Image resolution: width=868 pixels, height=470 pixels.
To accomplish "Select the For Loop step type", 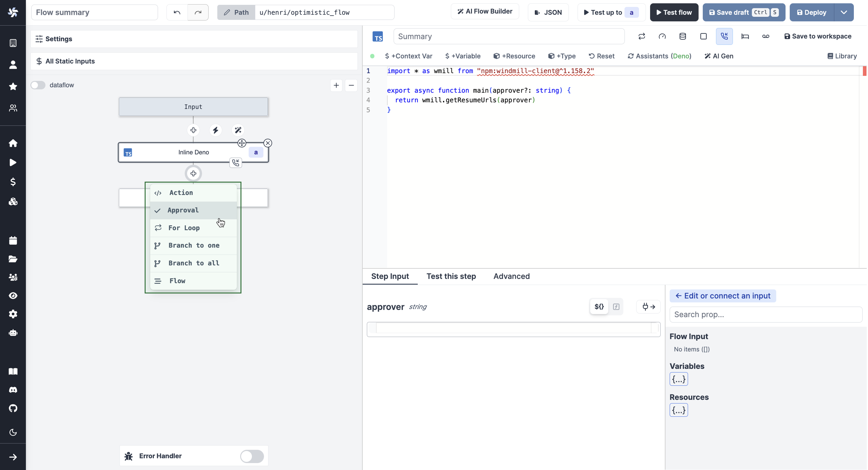I will tap(184, 227).
